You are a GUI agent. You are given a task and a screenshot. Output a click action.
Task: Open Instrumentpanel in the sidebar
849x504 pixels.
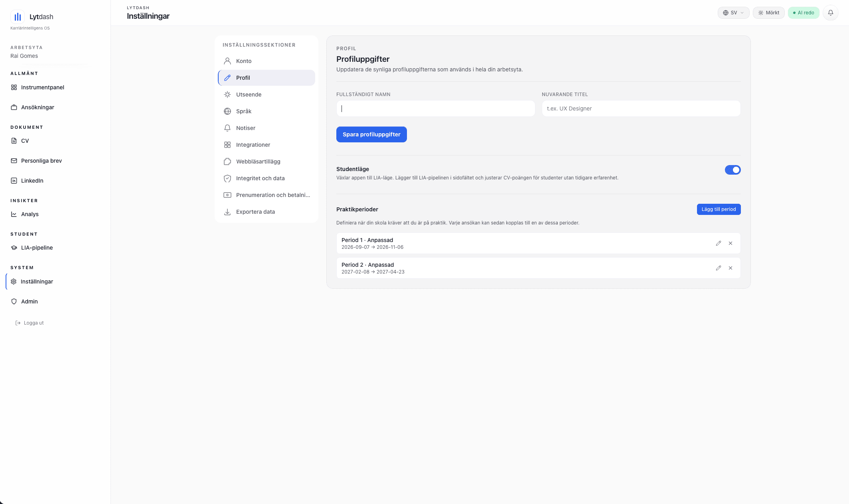click(43, 87)
